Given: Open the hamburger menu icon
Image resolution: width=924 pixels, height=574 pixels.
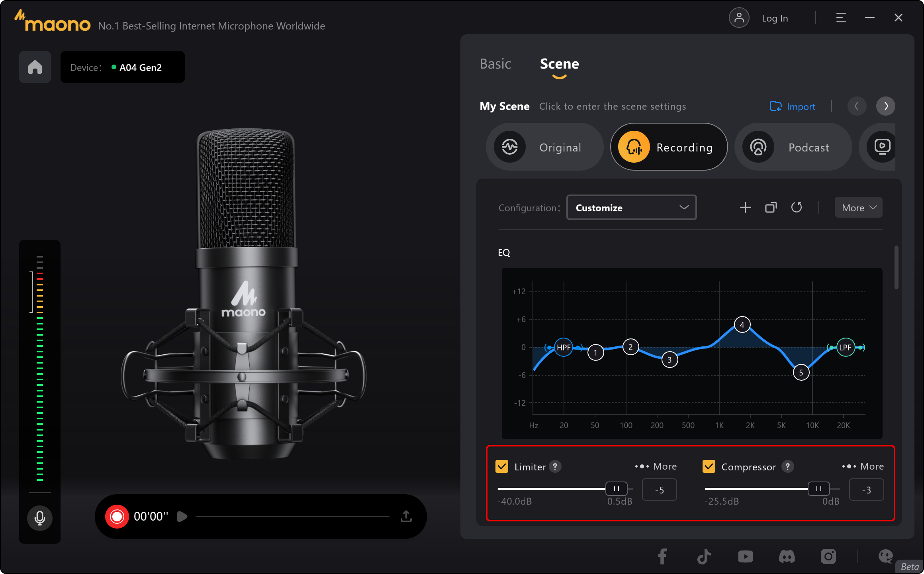Looking at the screenshot, I should (x=841, y=18).
